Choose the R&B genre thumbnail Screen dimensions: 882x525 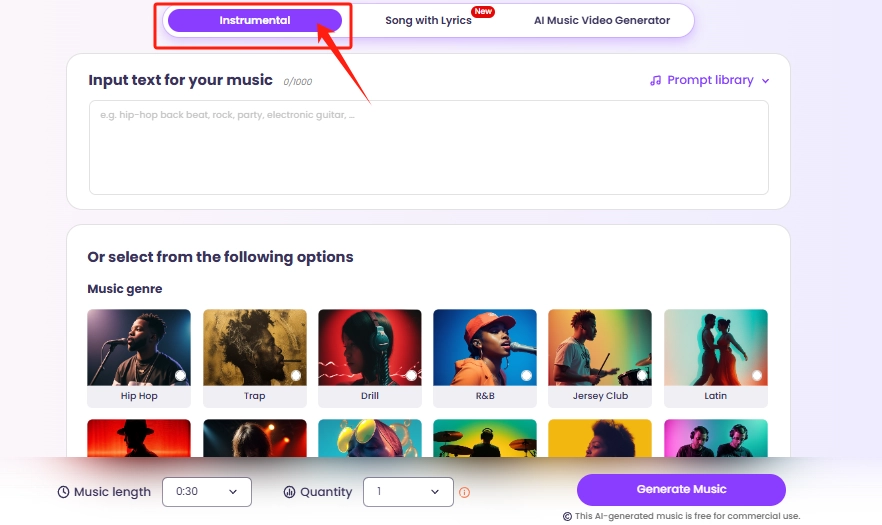[x=485, y=347]
